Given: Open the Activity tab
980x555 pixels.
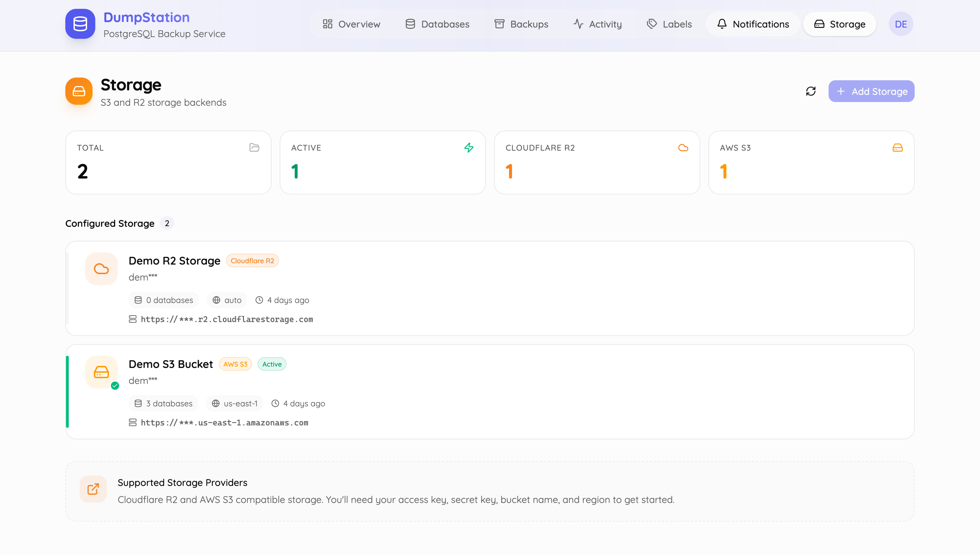Looking at the screenshot, I should 598,24.
